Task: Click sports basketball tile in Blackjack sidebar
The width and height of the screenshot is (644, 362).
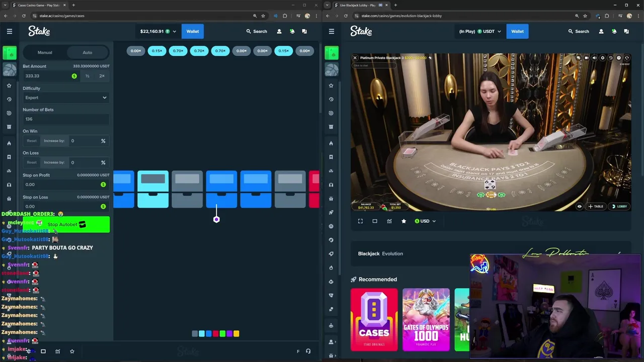Action: tap(332, 68)
